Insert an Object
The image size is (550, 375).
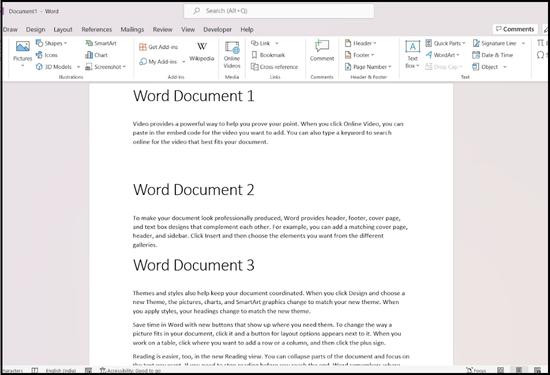485,67
